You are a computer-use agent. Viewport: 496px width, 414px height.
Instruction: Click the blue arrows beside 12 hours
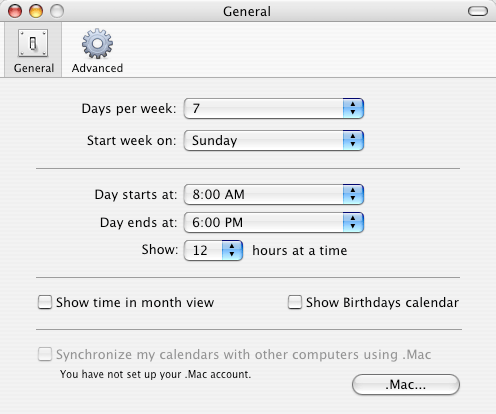(232, 250)
